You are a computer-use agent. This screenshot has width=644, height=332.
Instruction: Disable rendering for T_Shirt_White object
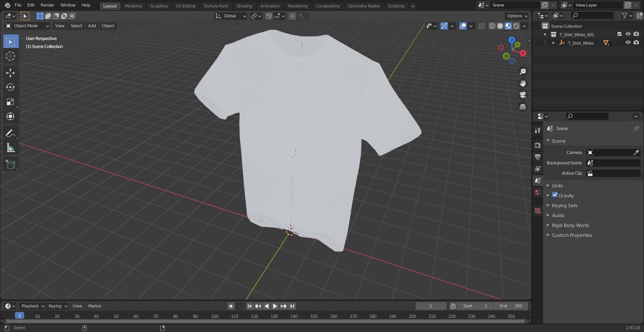point(636,42)
